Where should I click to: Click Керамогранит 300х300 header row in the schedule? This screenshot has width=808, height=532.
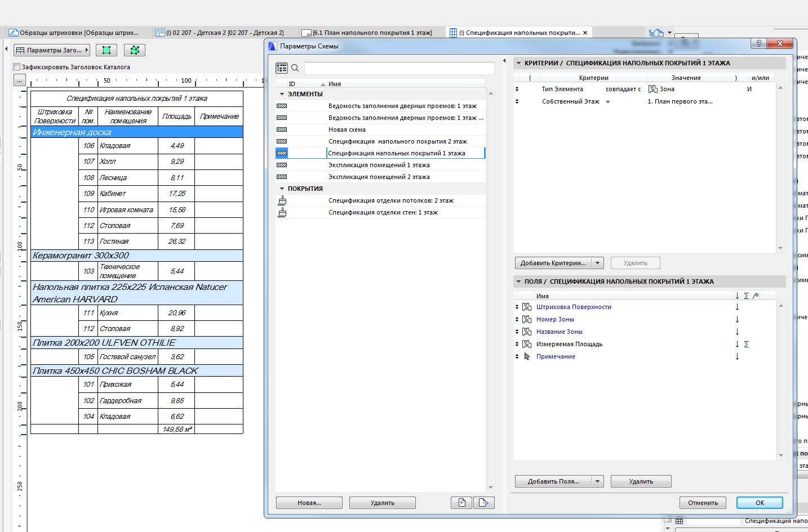(x=137, y=256)
